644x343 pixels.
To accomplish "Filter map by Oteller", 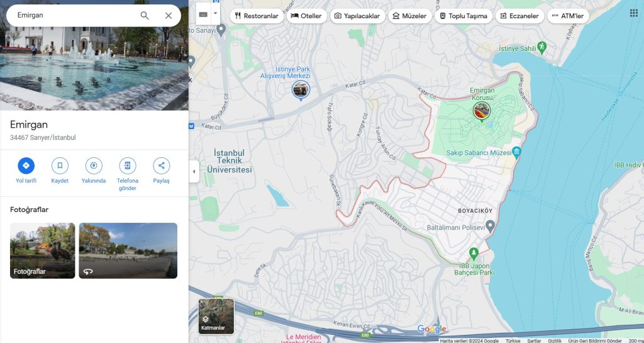I will tap(307, 16).
